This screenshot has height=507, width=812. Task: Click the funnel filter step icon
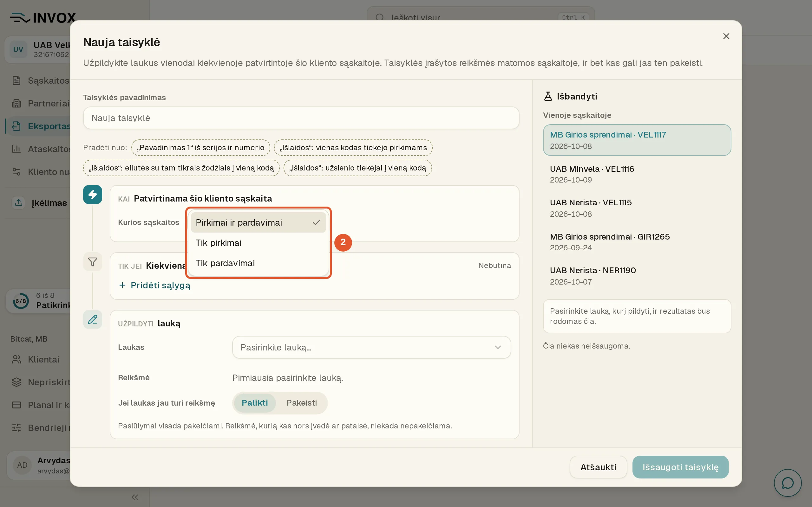click(93, 262)
